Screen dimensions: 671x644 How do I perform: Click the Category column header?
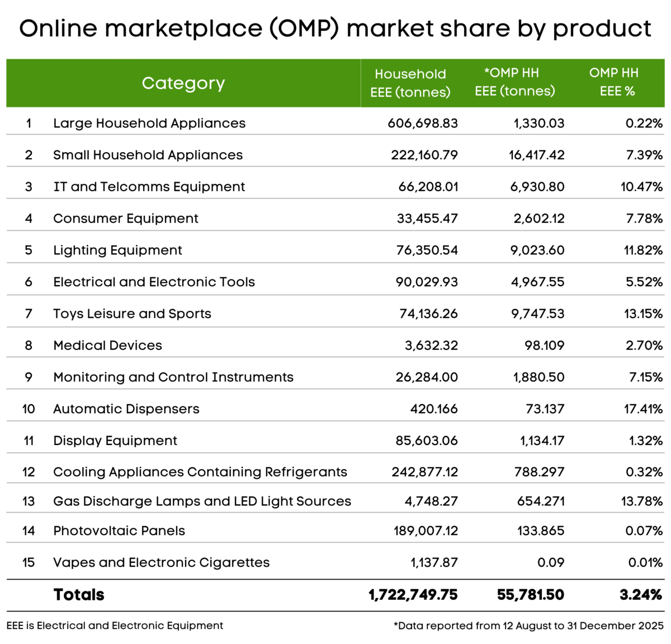[183, 83]
